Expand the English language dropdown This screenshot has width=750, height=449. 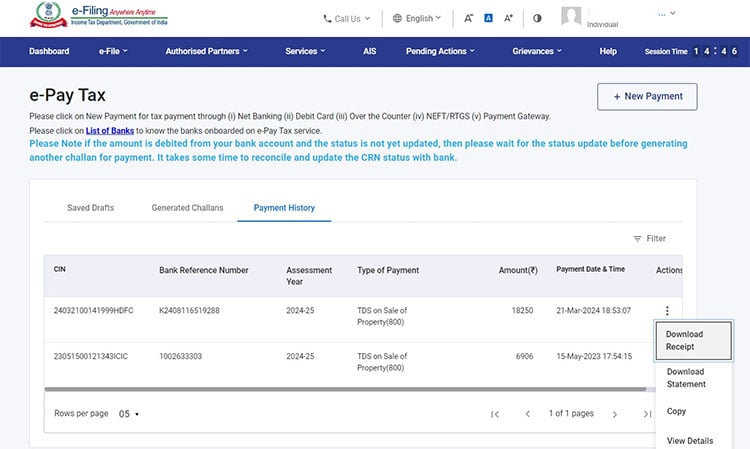tap(417, 18)
